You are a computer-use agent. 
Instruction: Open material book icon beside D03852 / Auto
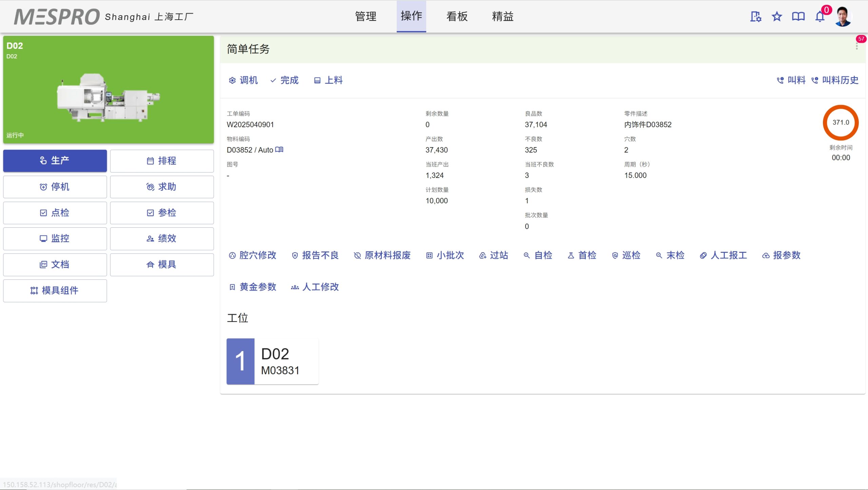(x=279, y=149)
